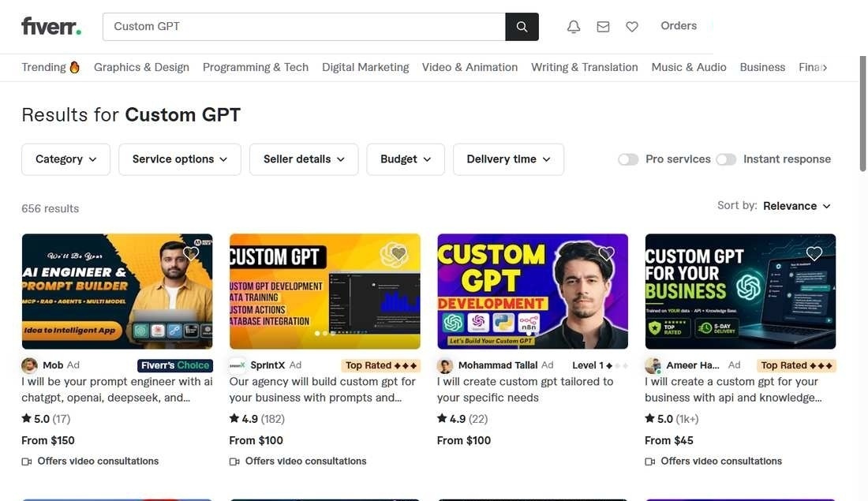Open Writing & Translation category
This screenshot has width=868, height=501.
pos(584,67)
